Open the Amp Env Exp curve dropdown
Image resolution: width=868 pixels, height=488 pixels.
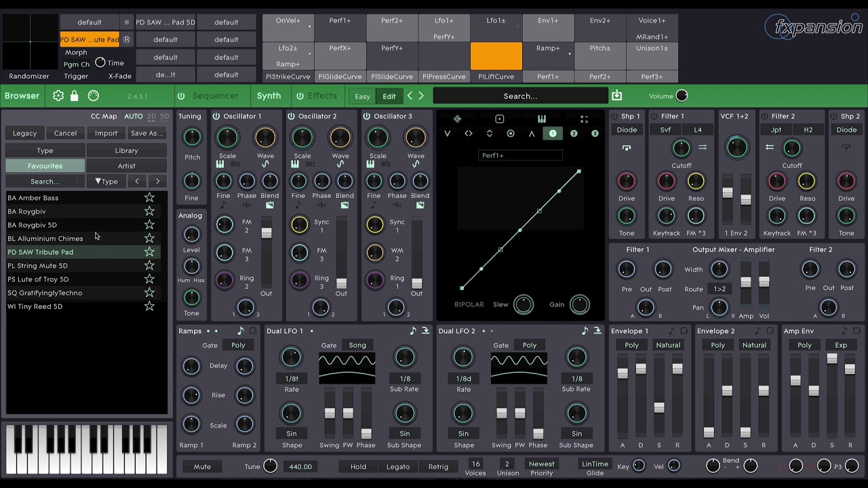click(x=841, y=345)
